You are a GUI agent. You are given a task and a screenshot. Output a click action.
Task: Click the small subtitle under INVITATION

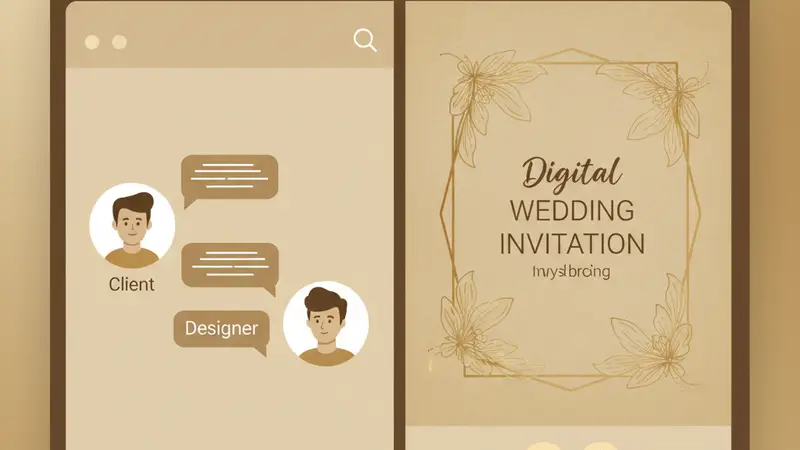[571, 272]
